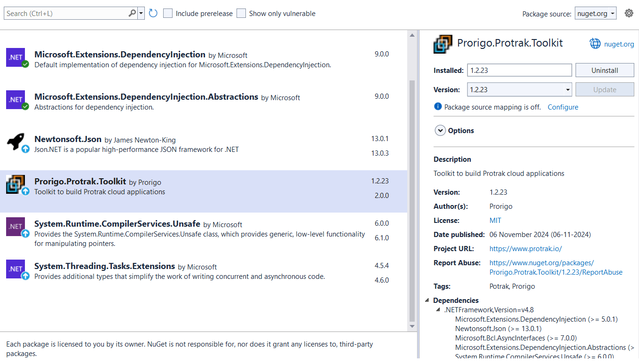Click the refresh packages icon
The width and height of the screenshot is (639, 364).
(x=153, y=13)
